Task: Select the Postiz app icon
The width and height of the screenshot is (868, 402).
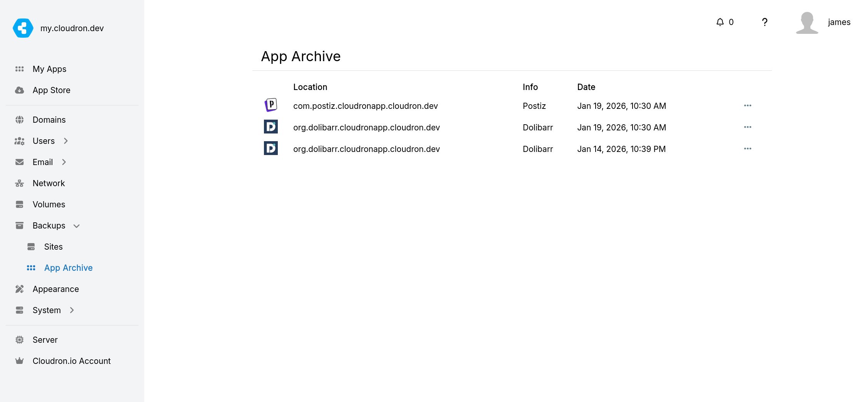Action: point(271,104)
